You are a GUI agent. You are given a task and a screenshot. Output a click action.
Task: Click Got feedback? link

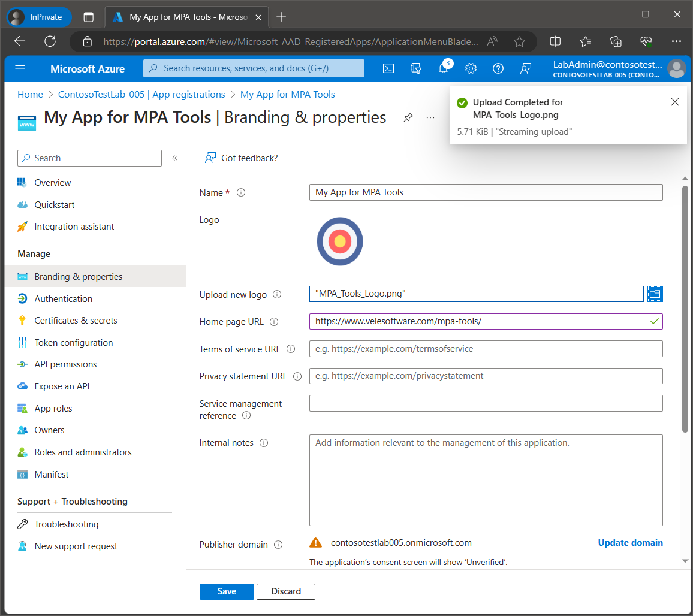pos(242,158)
